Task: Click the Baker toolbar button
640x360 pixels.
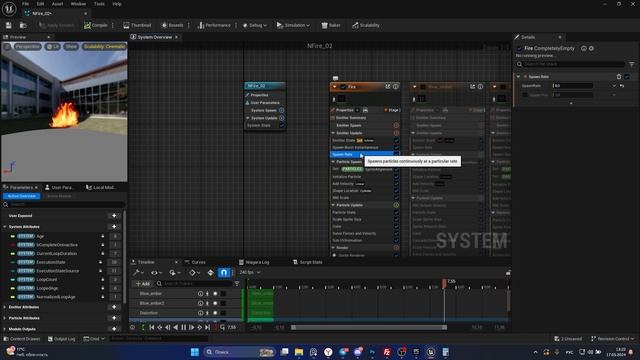Action: tap(331, 25)
